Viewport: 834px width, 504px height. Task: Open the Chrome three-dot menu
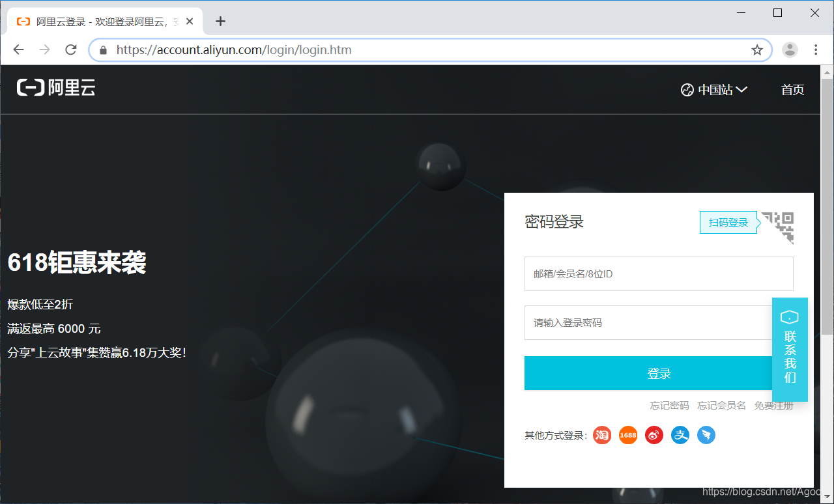(x=816, y=49)
